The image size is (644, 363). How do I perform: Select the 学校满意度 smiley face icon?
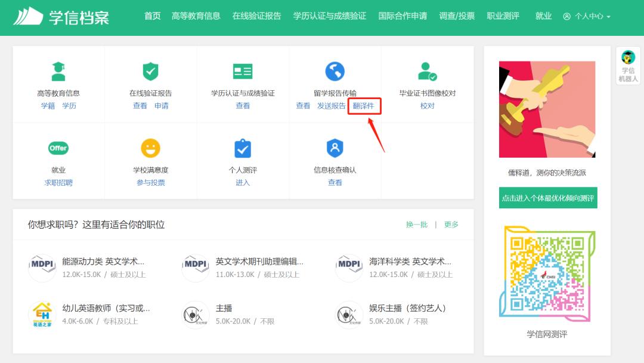click(150, 147)
